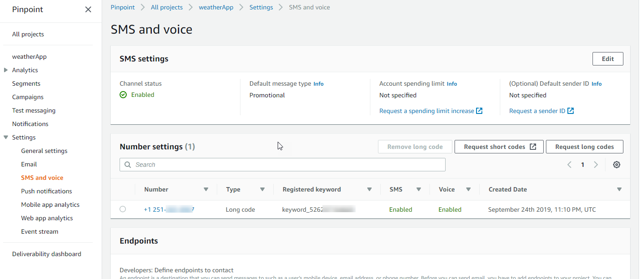Select the +1 251 long code radio button
644x279 pixels.
[x=123, y=209]
